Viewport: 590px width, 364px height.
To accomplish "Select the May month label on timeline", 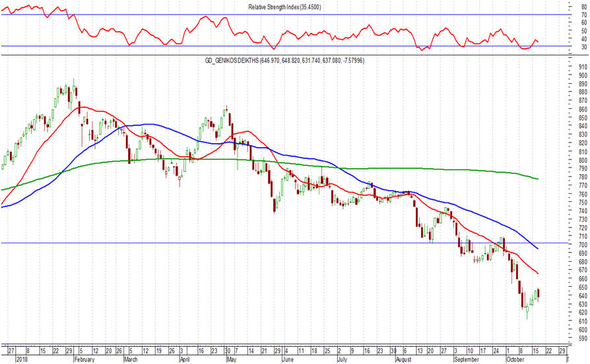I will (x=232, y=359).
